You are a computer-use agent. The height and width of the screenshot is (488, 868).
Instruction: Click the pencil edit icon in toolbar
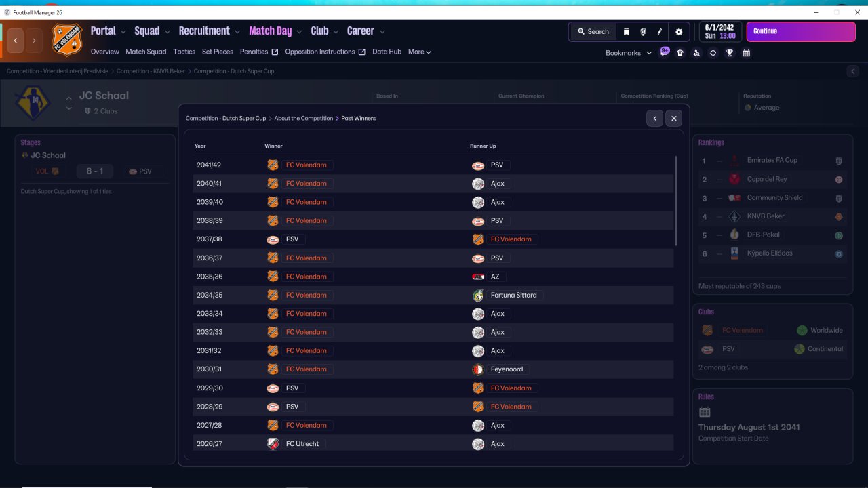(660, 32)
